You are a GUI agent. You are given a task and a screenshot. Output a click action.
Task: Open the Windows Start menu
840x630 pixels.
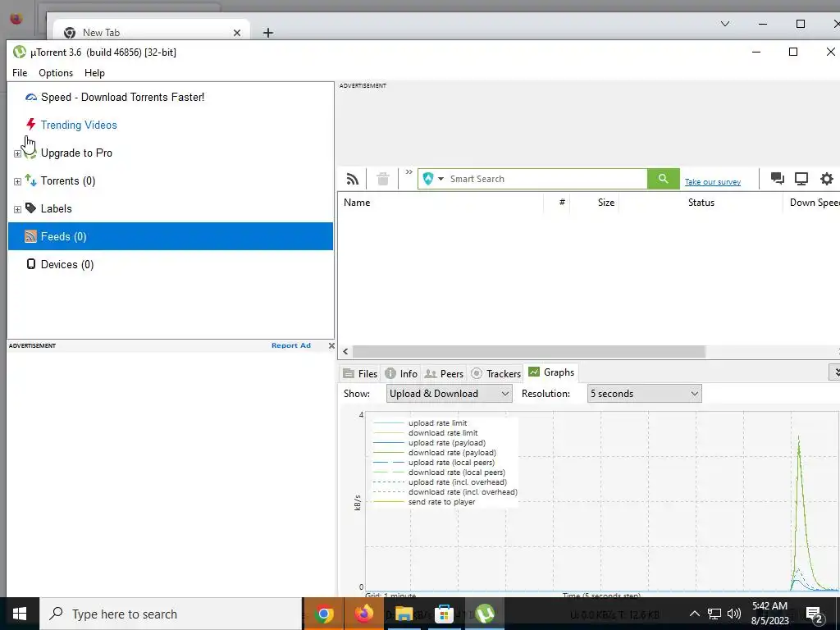point(20,614)
